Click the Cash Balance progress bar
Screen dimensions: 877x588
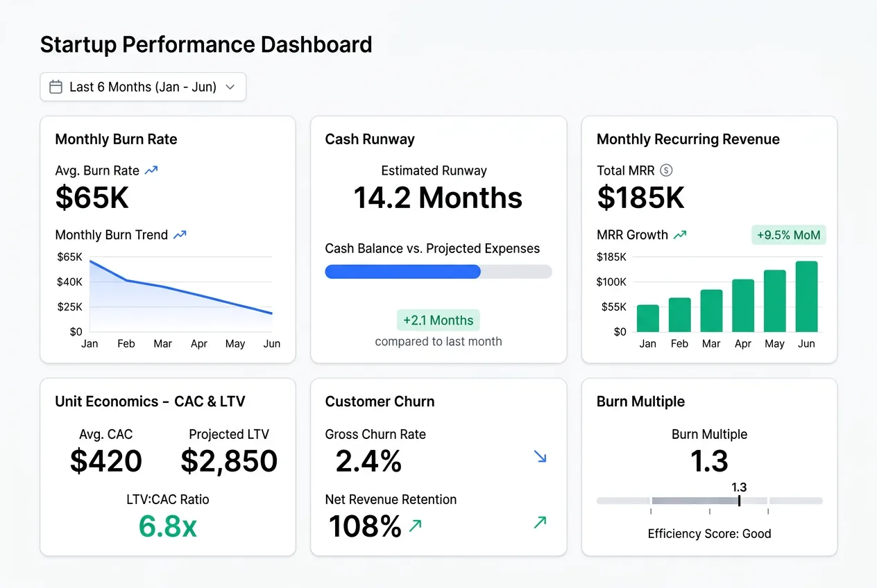coord(438,271)
